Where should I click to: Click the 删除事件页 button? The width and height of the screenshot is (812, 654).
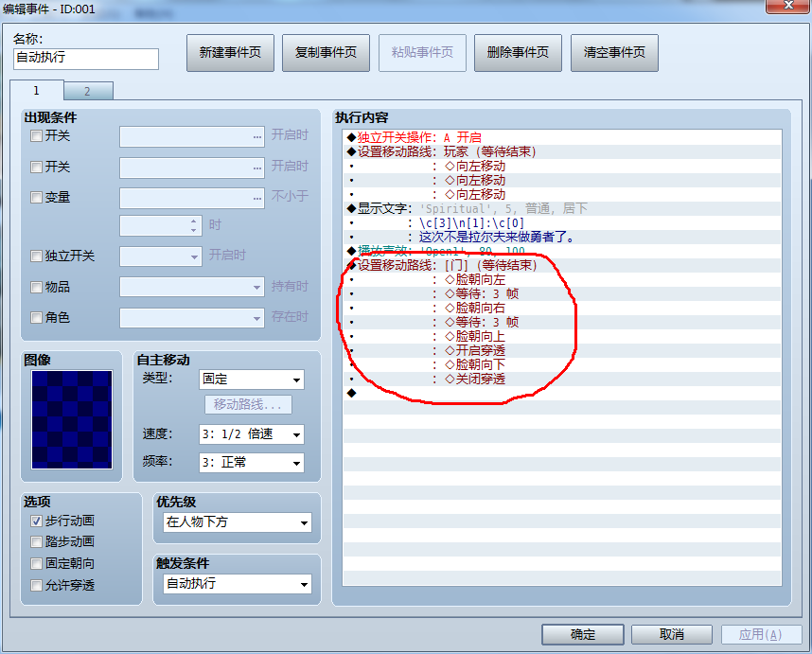(518, 53)
